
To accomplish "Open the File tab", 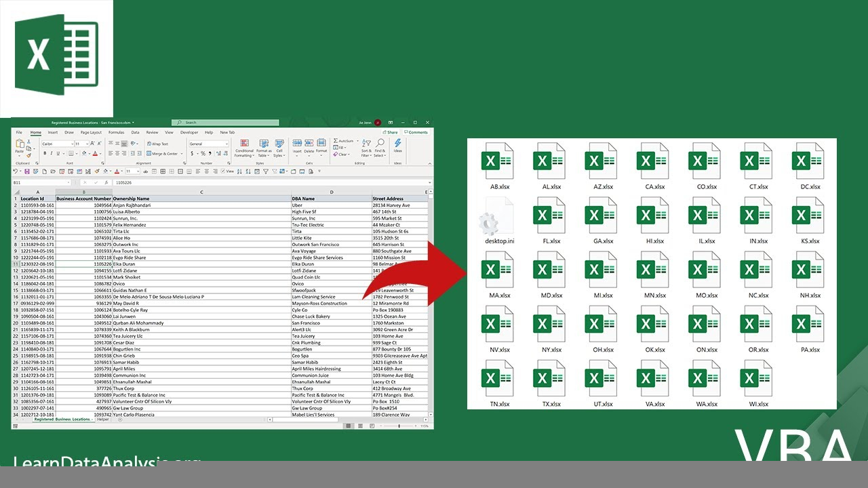I will coord(19,132).
